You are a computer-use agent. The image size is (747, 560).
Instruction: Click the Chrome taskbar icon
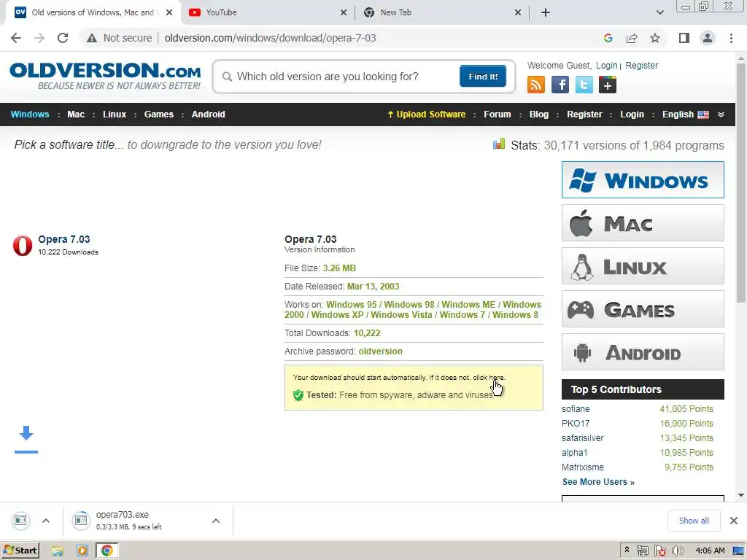(107, 551)
